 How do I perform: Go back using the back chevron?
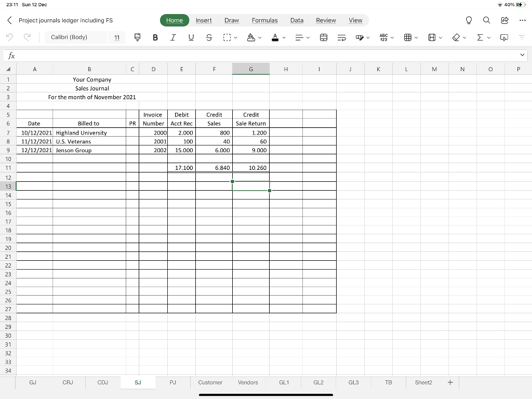point(9,20)
